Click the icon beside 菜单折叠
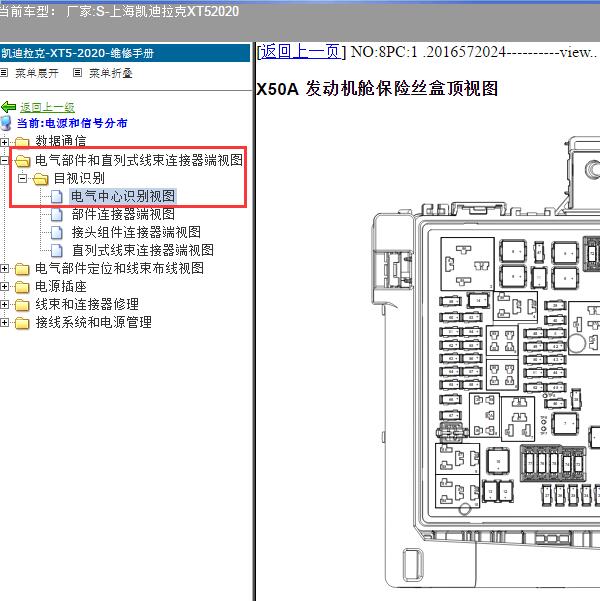This screenshot has width=600, height=601. (x=77, y=72)
